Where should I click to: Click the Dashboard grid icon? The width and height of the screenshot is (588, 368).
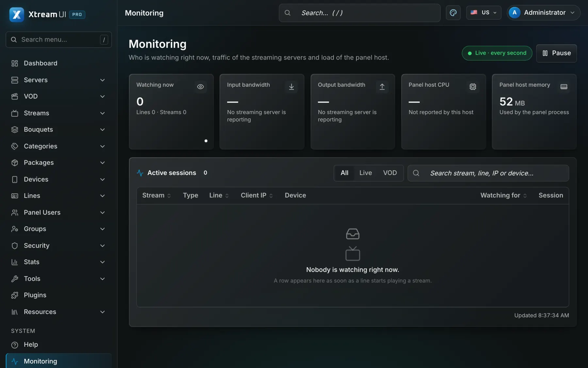point(15,63)
